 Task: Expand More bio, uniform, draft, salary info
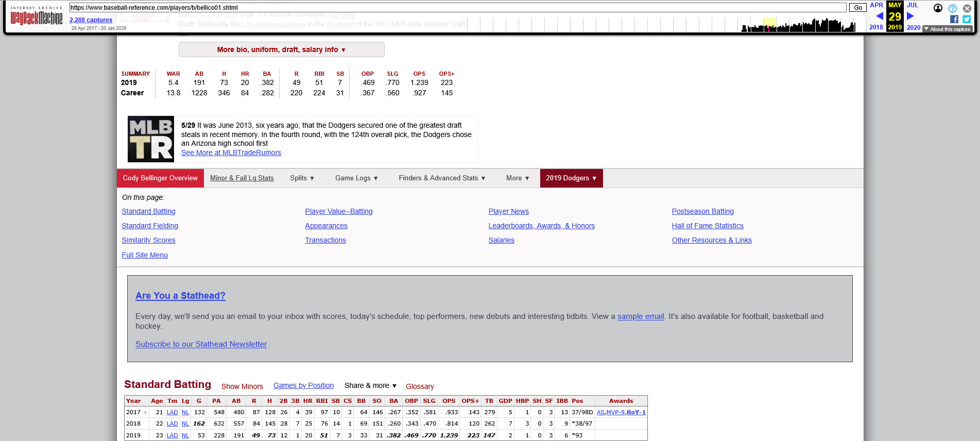[x=281, y=49]
